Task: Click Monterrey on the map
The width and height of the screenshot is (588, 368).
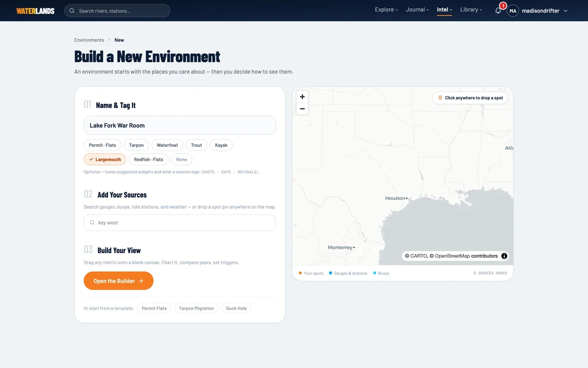Action: coord(341,248)
